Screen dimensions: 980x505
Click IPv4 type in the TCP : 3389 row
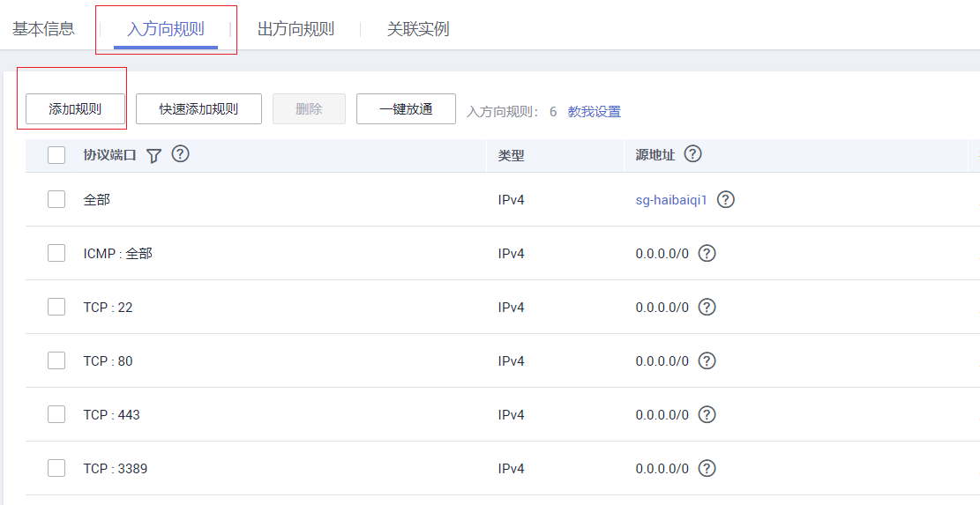coord(512,468)
